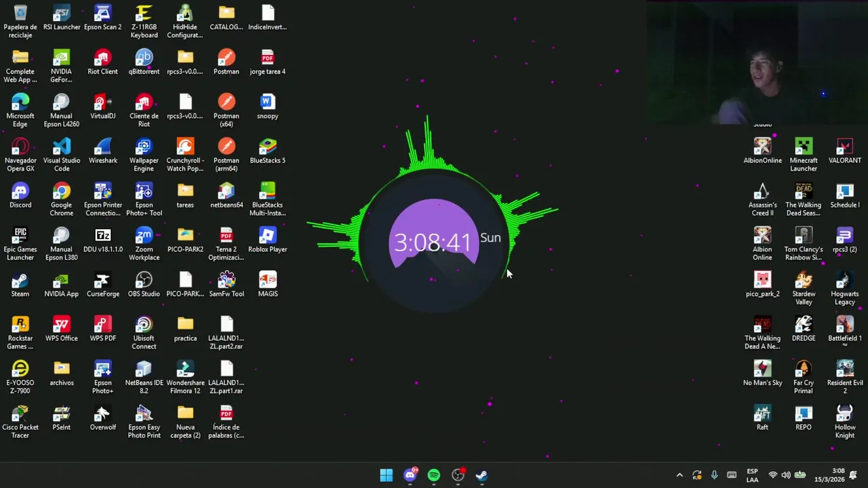Open the DDU v18.1.1.0 desktop shortcut
The image size is (868, 488).
[103, 241]
